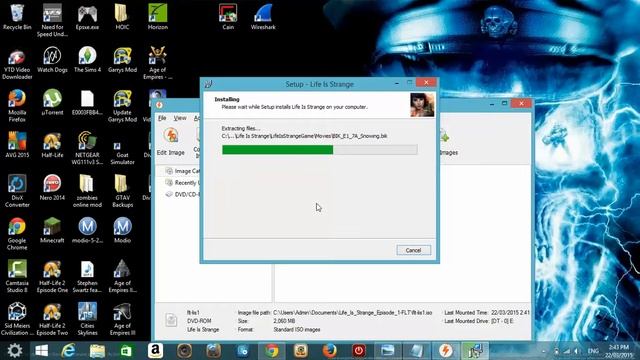This screenshot has height=360, width=640.
Task: Open Age of Empires II desktop shortcut
Action: [x=122, y=276]
